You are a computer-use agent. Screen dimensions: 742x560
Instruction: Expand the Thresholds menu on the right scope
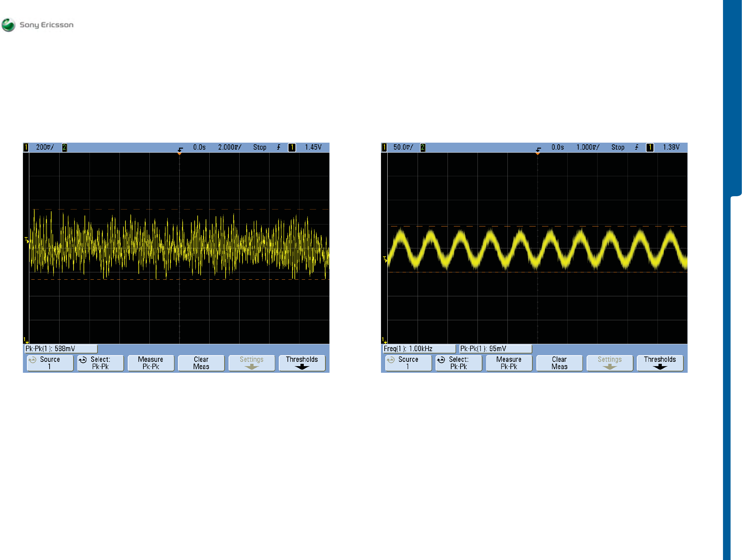click(x=660, y=363)
